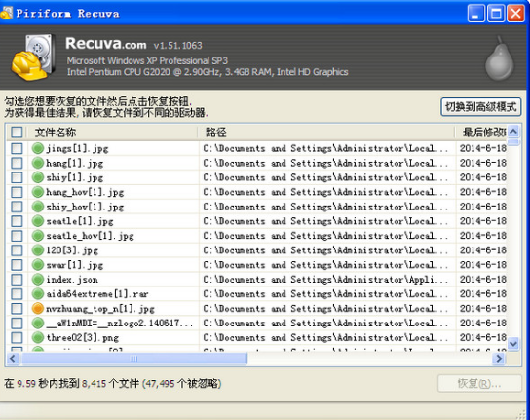Sort by the 文件名称 column header
The image size is (530, 420).
tap(113, 132)
